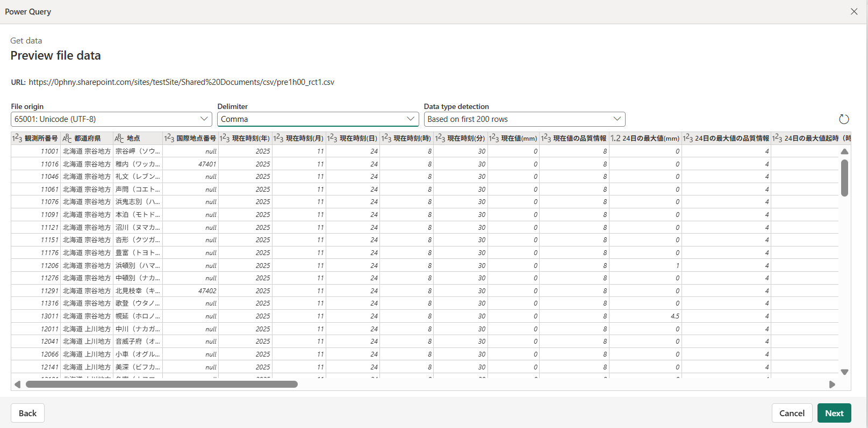Click the vertical scrollbar thumb

844,178
